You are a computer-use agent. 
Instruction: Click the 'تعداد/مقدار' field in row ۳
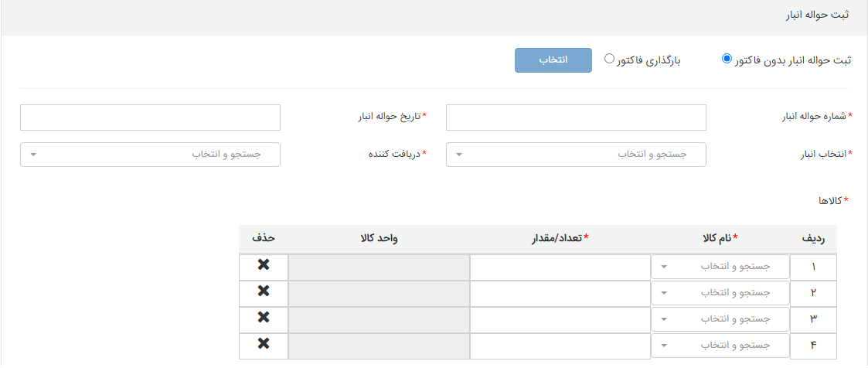[x=560, y=319]
